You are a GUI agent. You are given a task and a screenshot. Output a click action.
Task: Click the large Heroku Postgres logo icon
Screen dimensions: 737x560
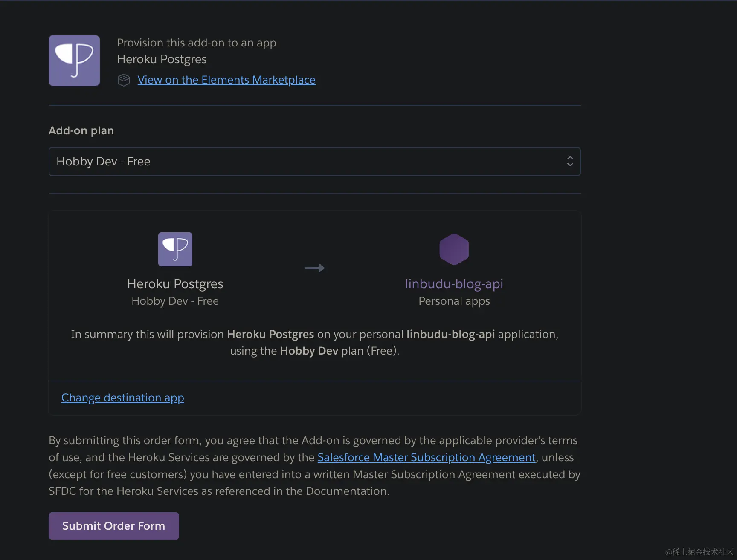(74, 61)
